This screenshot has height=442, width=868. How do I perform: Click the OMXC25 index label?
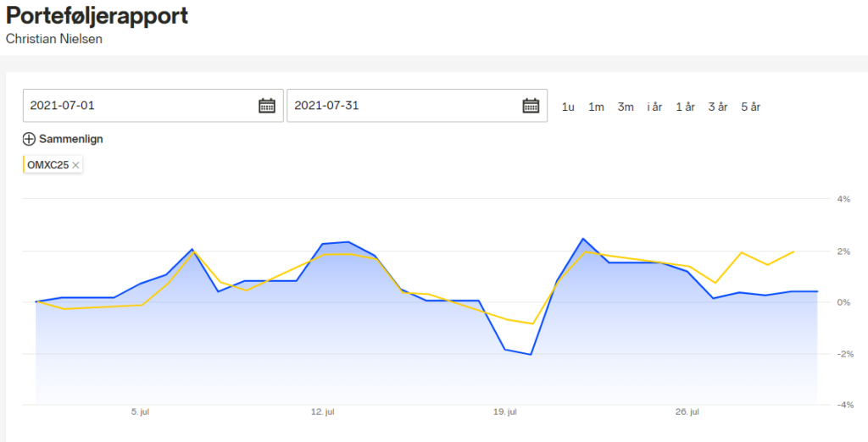[48, 165]
